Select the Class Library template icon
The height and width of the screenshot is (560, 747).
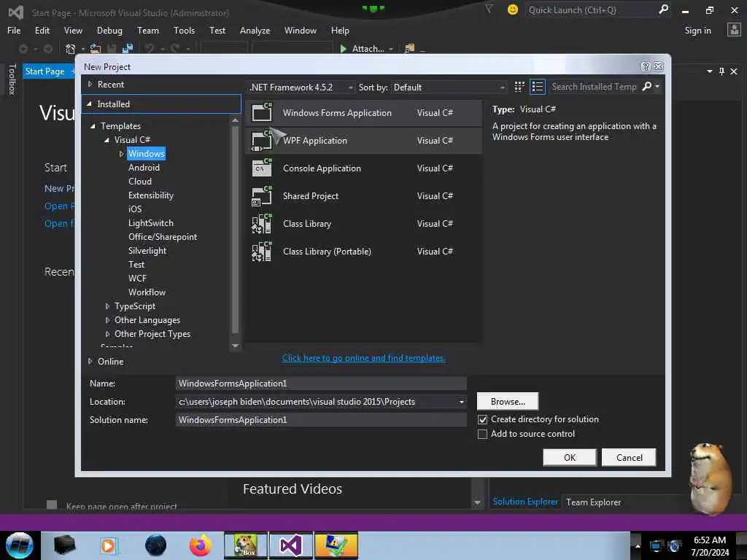click(262, 223)
